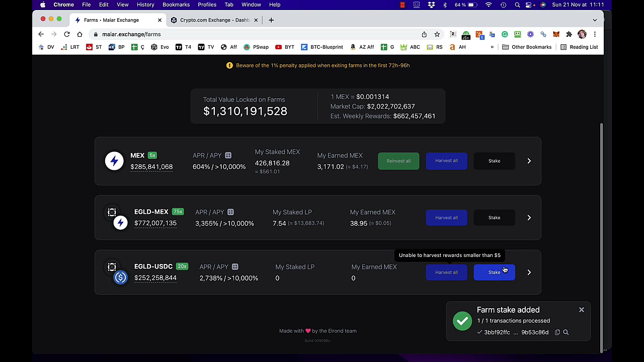The image size is (644, 362).
Task: Open the Chrome profile avatar
Action: 582,34
